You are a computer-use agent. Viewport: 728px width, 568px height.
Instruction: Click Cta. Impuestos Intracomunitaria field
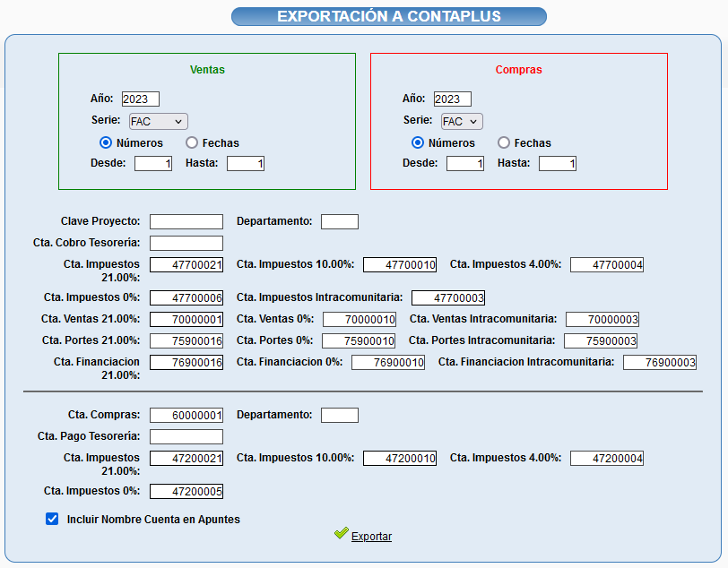[448, 298]
